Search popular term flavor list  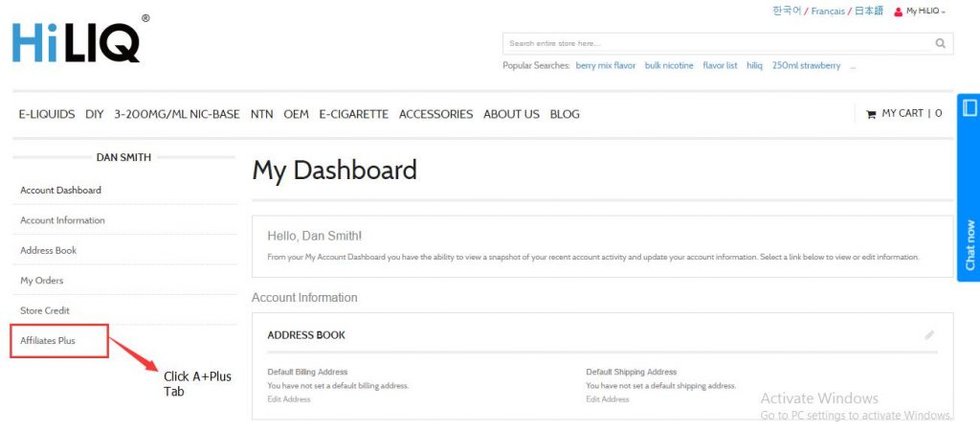point(720,66)
